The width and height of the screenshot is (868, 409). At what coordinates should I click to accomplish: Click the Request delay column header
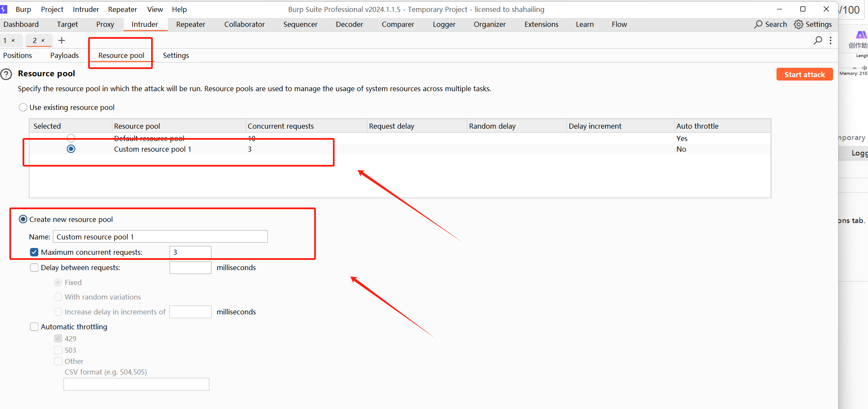[x=417, y=126]
